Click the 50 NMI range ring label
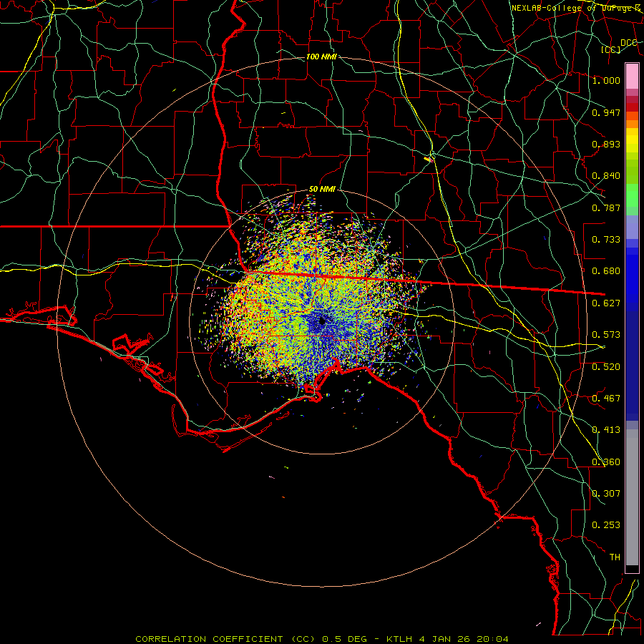The height and width of the screenshot is (644, 644). click(322, 189)
